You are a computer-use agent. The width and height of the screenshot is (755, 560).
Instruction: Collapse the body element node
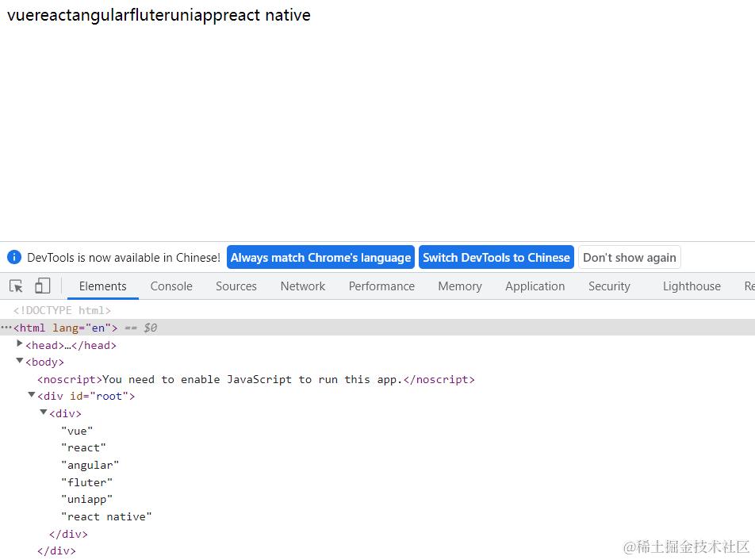(x=20, y=362)
